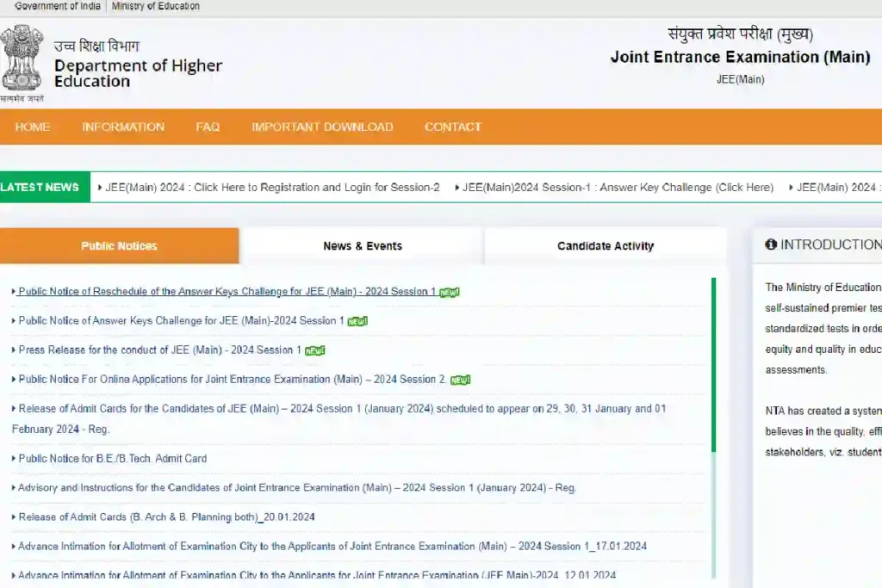This screenshot has height=588, width=882.
Task: Click Joint Entrance Examination (Main) title
Action: click(740, 57)
